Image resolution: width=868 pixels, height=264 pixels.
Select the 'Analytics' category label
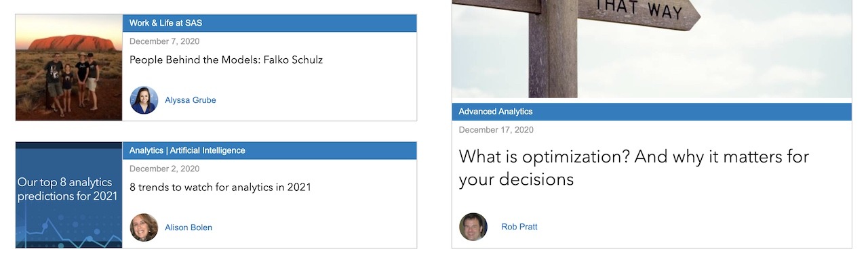[146, 150]
